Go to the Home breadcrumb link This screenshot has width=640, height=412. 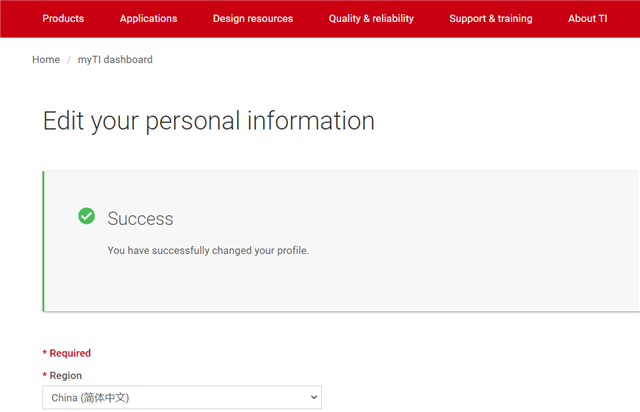46,60
